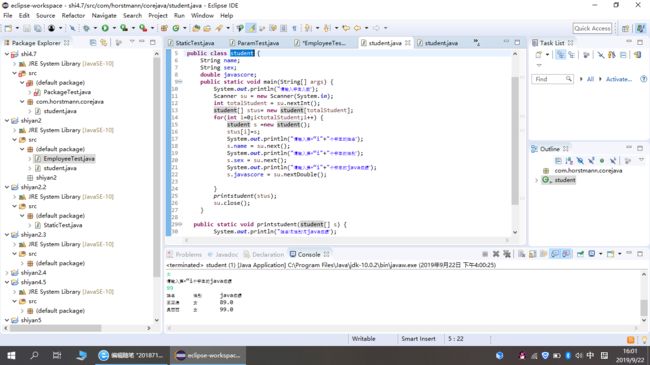650x365 pixels.
Task: Click the New file toolbar icon
Action: pyautogui.click(x=8, y=28)
